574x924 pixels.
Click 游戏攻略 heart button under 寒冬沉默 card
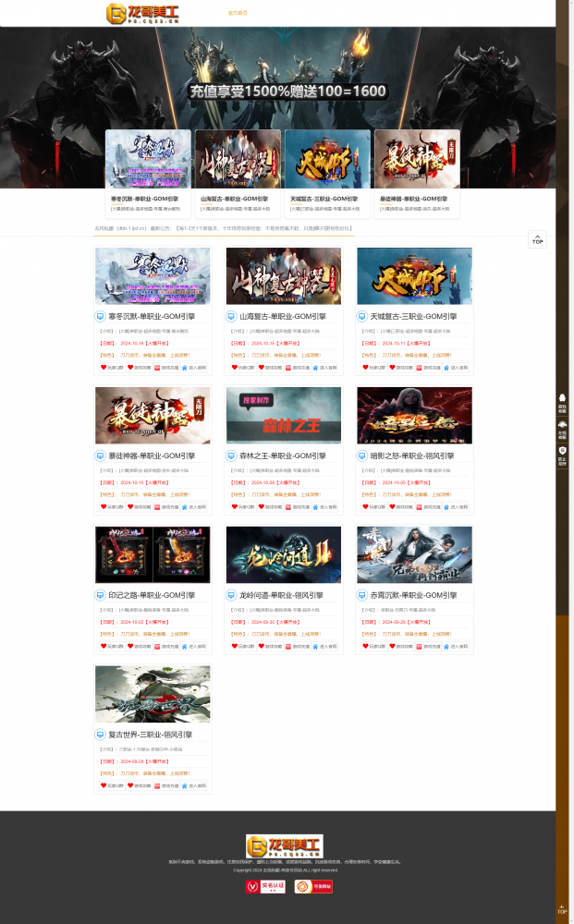[x=139, y=368]
